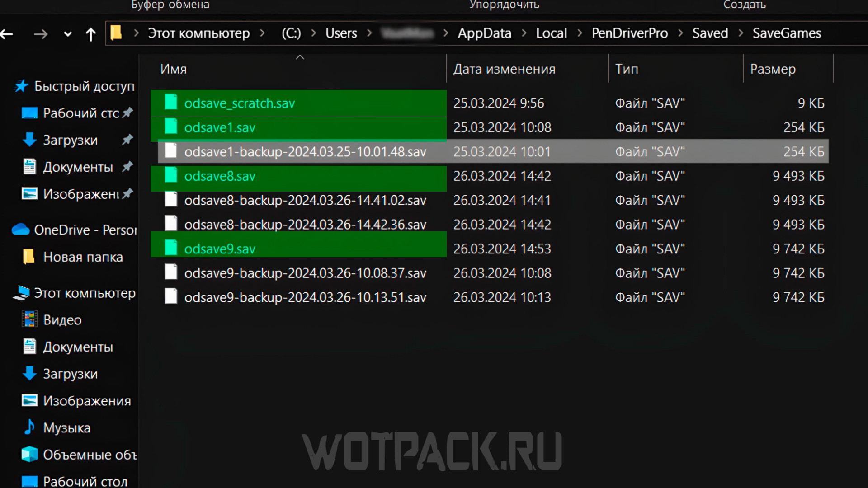Sort by 'Имя' column header
The height and width of the screenshot is (488, 868).
[174, 69]
